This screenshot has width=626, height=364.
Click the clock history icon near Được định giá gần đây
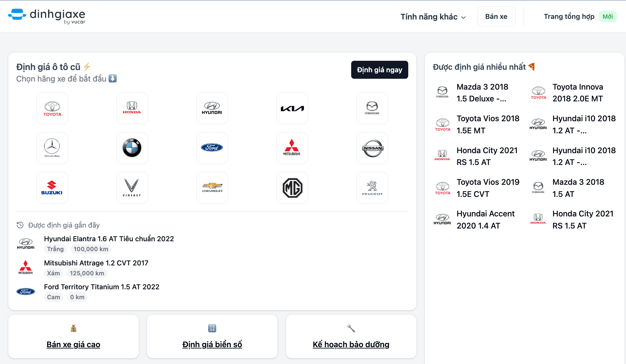20,225
